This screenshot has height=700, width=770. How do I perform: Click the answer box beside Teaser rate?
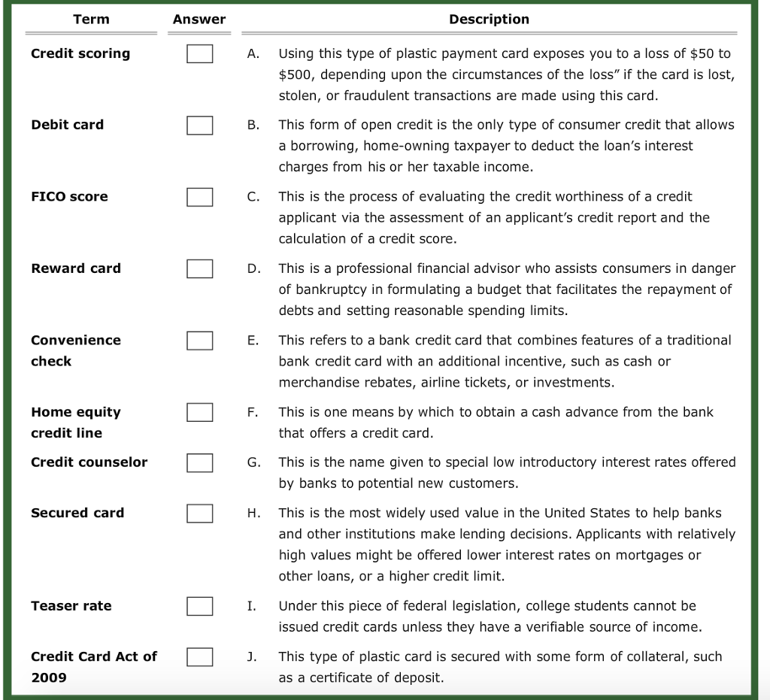pos(199,606)
